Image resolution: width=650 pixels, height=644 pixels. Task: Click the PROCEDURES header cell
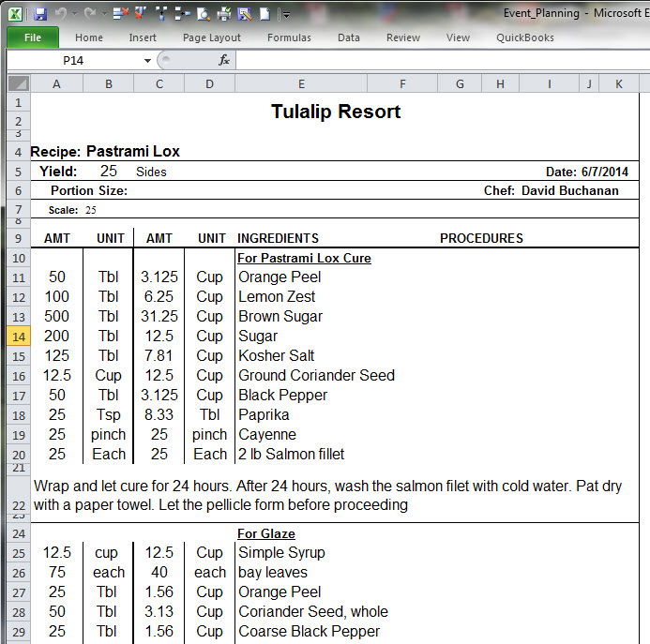[481, 238]
